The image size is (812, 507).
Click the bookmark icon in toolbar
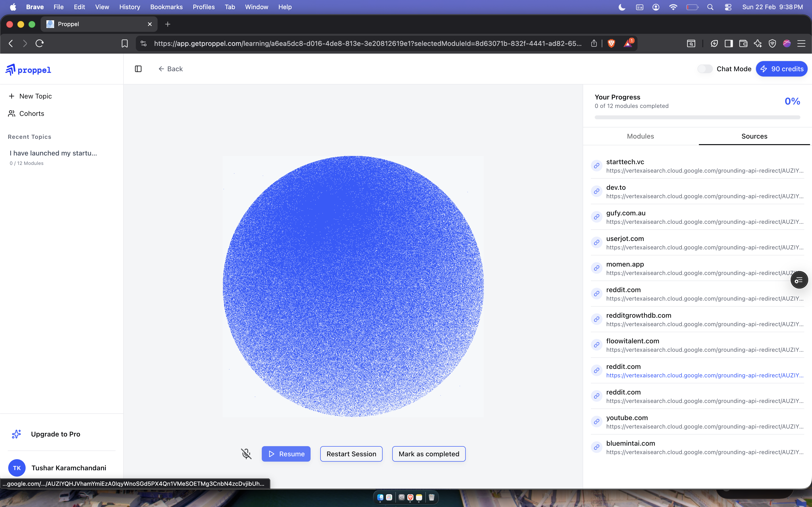[x=124, y=43]
